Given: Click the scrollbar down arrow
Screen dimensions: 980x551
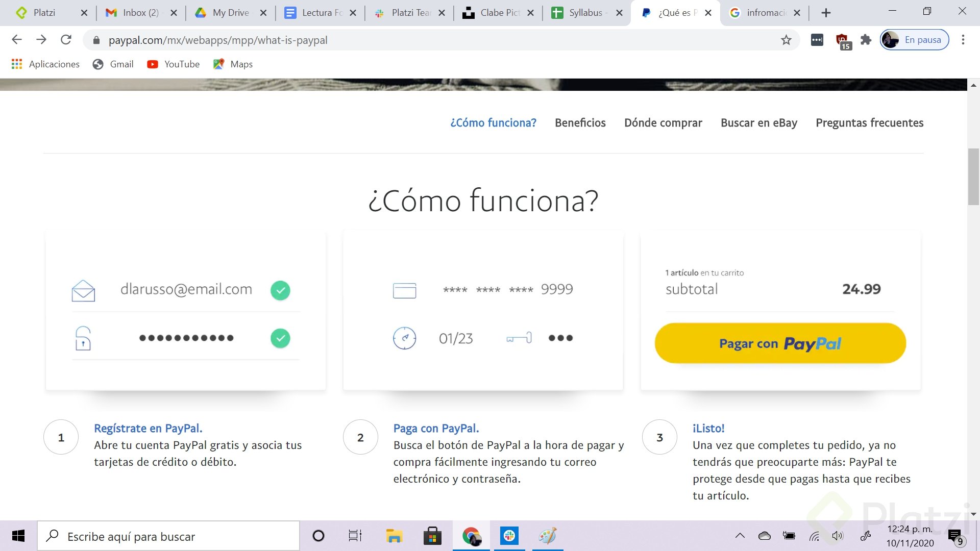Looking at the screenshot, I should click(973, 514).
